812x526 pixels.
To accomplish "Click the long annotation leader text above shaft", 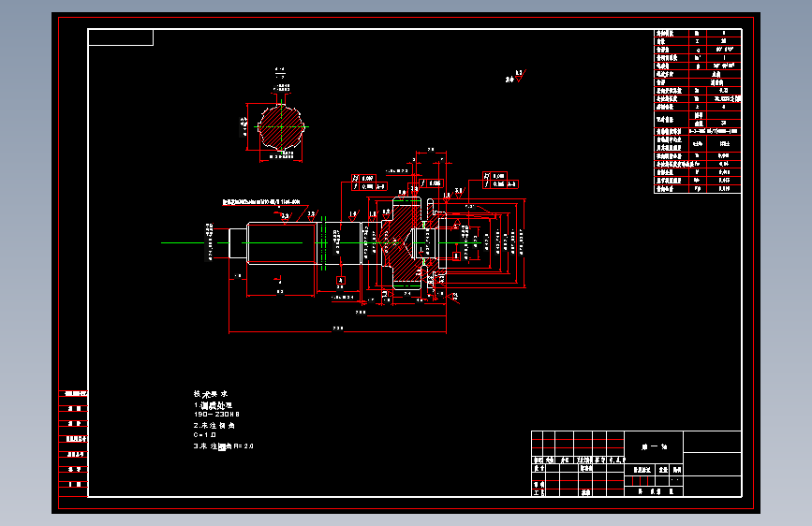I will 261,202.
